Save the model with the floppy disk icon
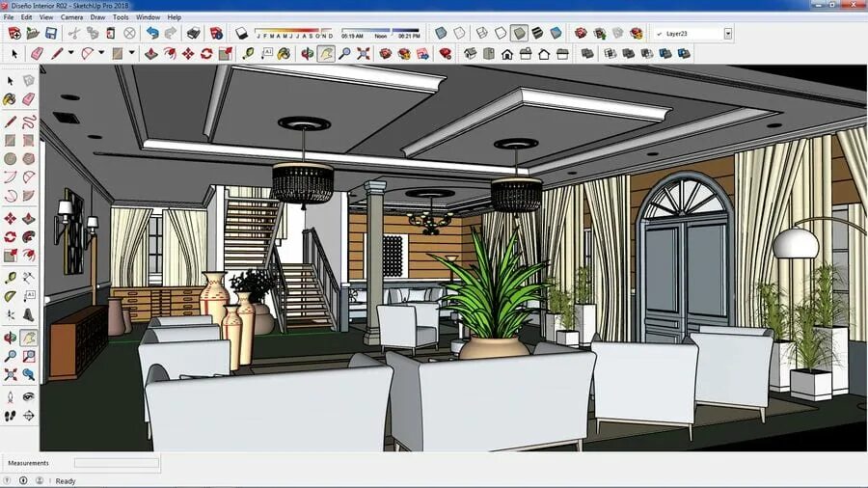The height and width of the screenshot is (488, 868). pyautogui.click(x=51, y=33)
